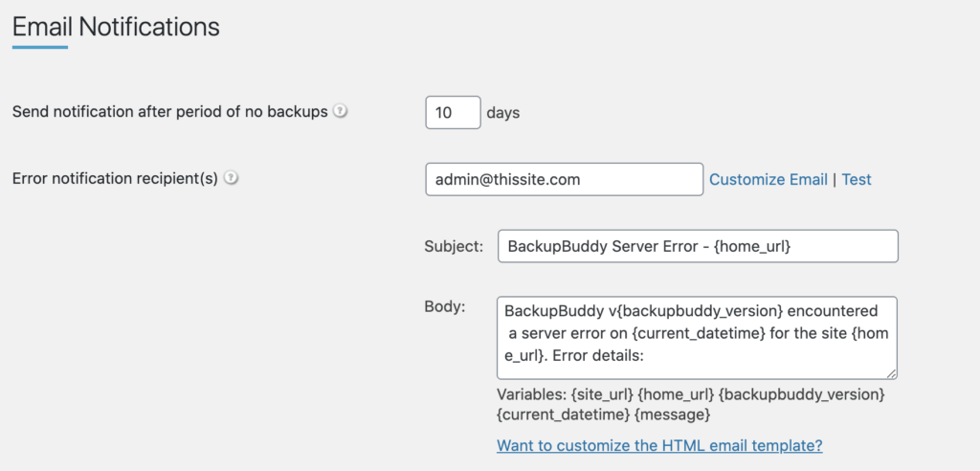Image resolution: width=980 pixels, height=471 pixels.
Task: Click into the Subject text field
Action: pos(698,246)
